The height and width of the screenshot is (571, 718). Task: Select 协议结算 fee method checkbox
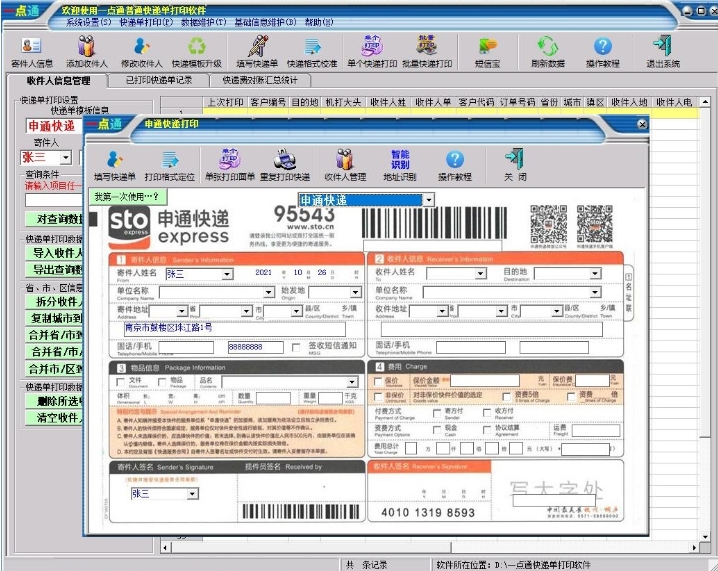point(487,430)
